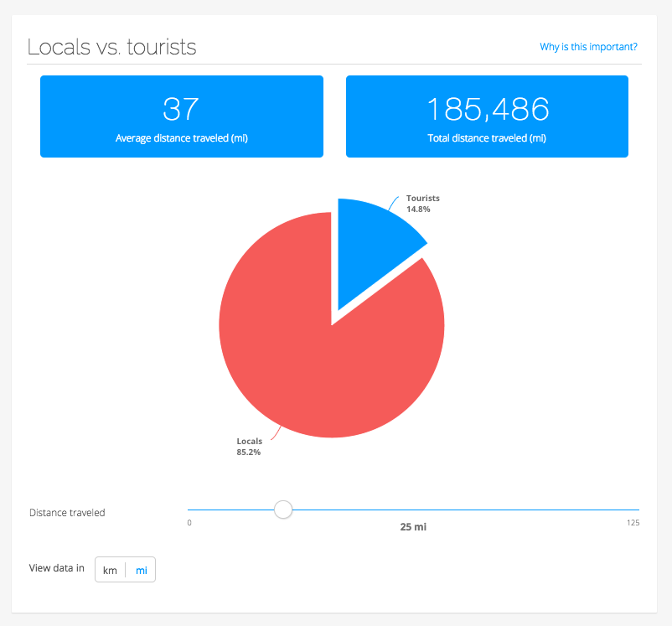Viewport: 672px width, 626px height.
Task: Click the Average distance traveled card
Action: 182,116
